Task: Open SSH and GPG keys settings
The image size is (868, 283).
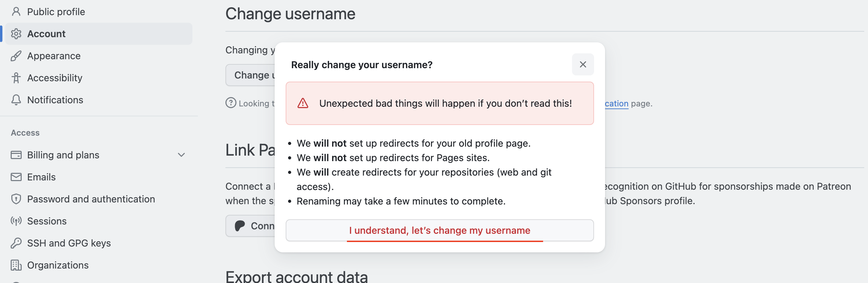Action: point(69,243)
